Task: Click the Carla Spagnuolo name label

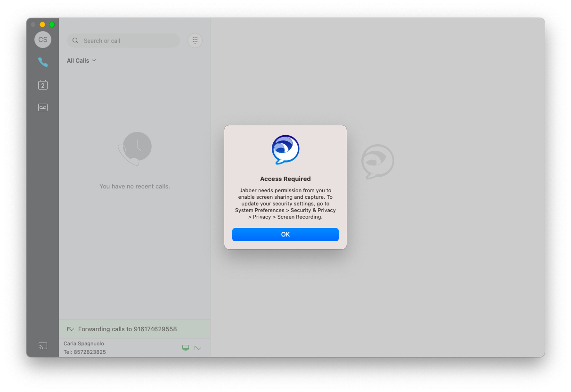Action: click(x=84, y=343)
